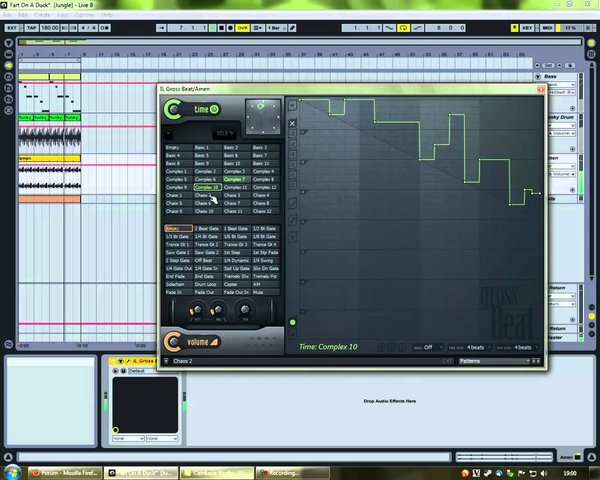Select the Empty volume slot
Screen dimensions: 600x480
178,229
